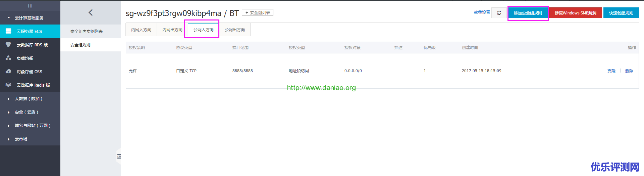The width and height of the screenshot is (644, 176).
Task: Open 对象存储 OSS sidebar entry
Action: coord(30,72)
